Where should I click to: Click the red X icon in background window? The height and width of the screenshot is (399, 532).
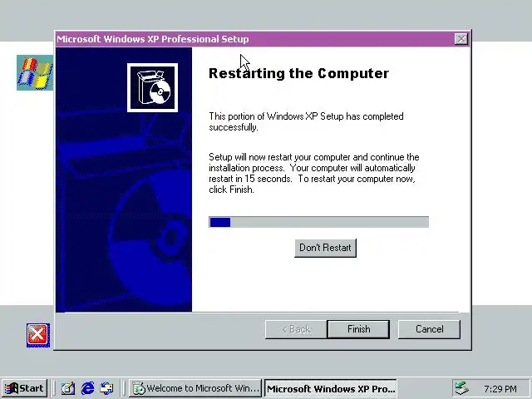pos(38,335)
